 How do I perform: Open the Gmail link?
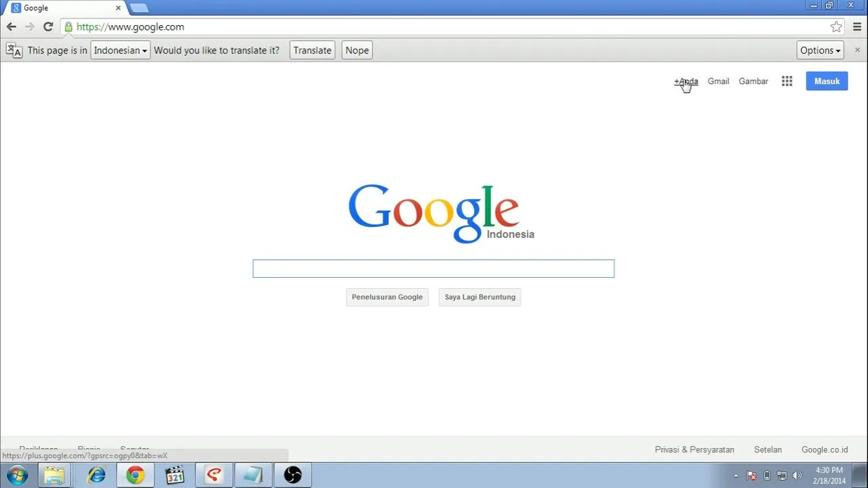[x=718, y=81]
